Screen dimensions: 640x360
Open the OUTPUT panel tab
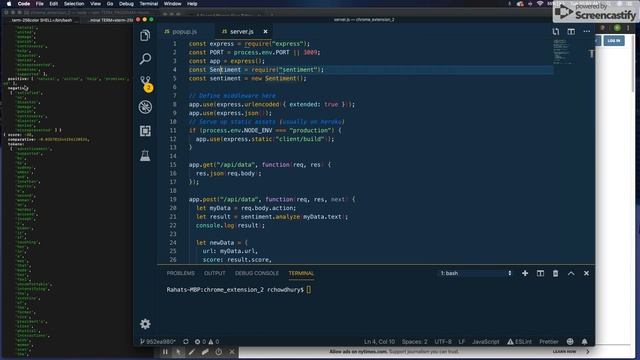tap(215, 273)
